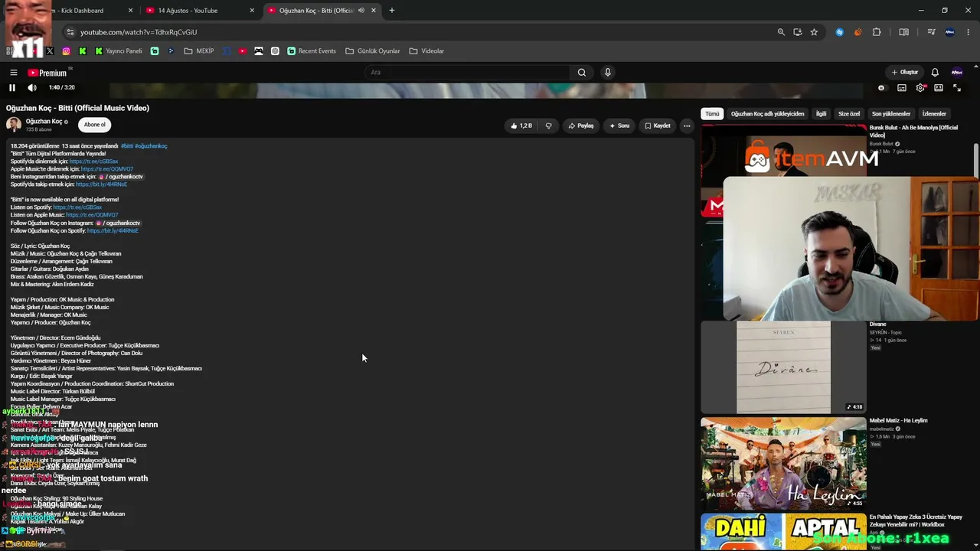Open the YouTube account avatar menu

point(957,73)
